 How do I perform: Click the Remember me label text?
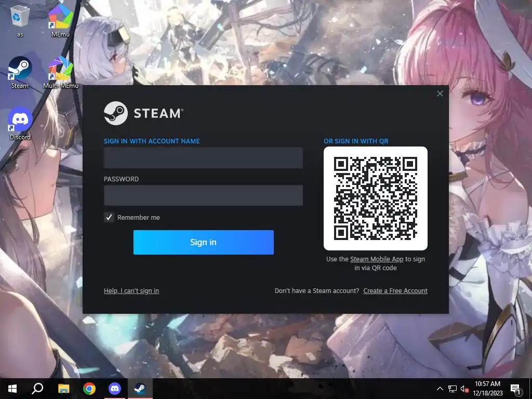[138, 218]
